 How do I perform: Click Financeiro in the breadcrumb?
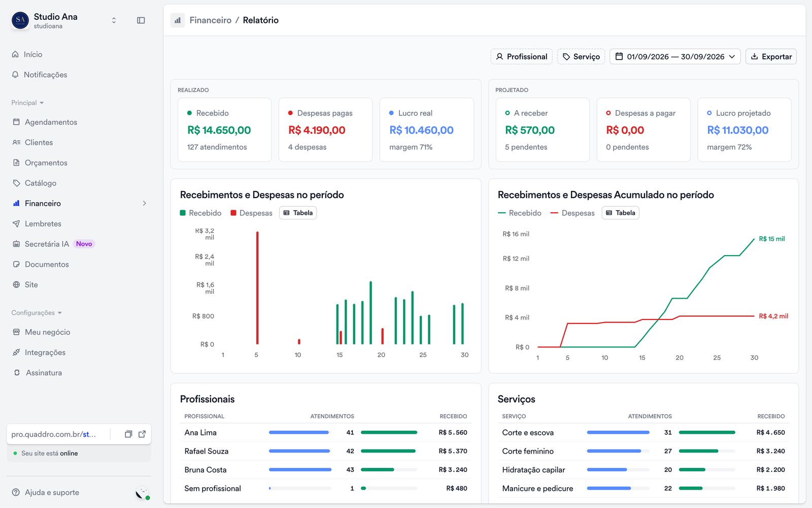(210, 20)
